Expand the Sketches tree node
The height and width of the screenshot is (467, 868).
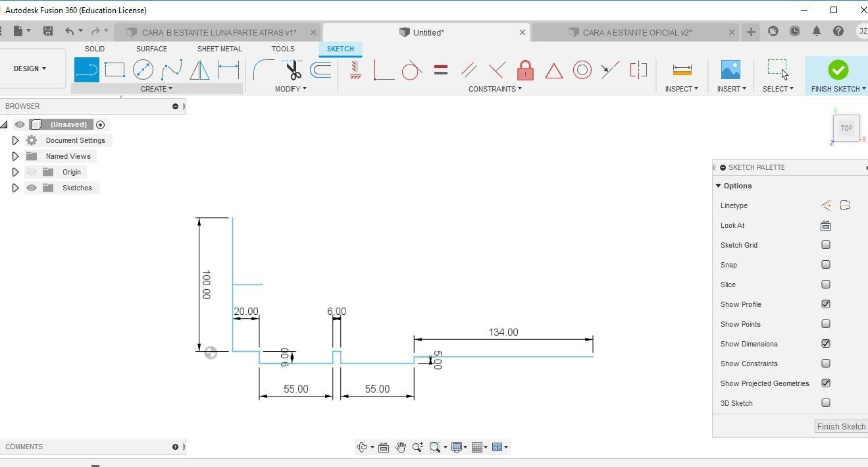pyautogui.click(x=15, y=188)
